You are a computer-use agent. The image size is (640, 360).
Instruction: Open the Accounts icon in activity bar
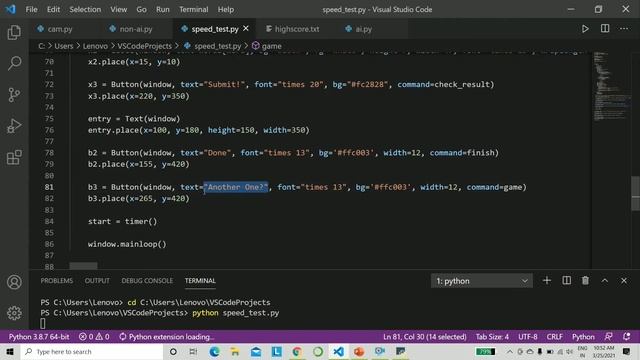coord(14,282)
